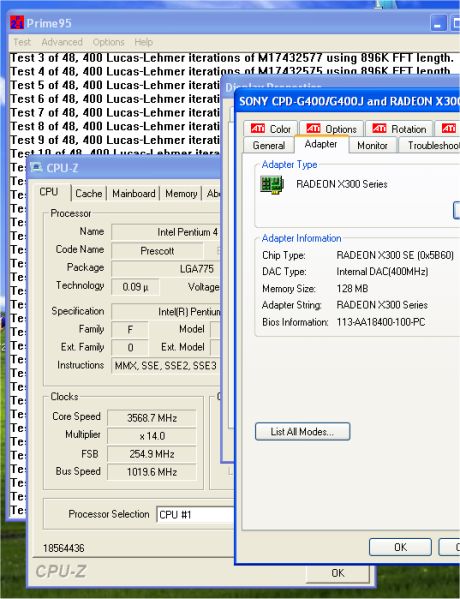Click the Memory Size 128 MB value
The height and width of the screenshot is (599, 460).
pyautogui.click(x=352, y=288)
